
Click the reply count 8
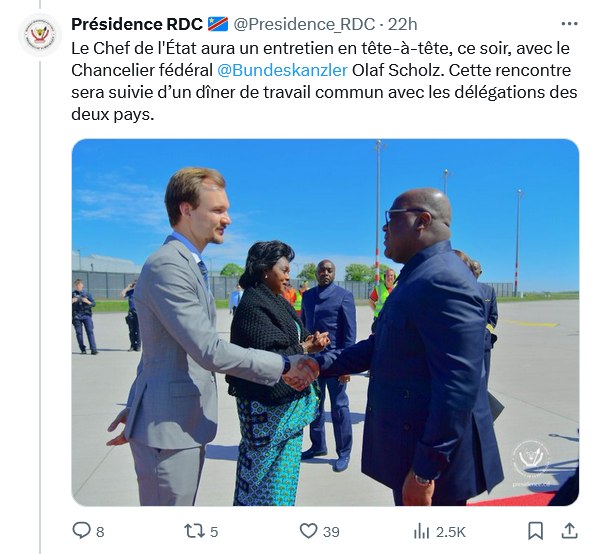point(100,532)
